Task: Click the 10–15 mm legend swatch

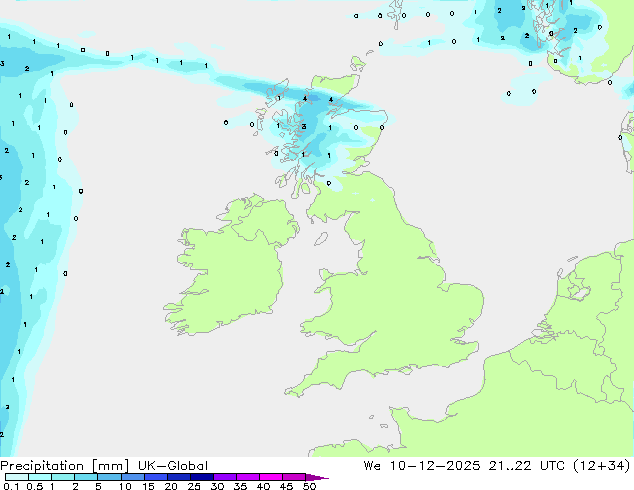Action: [x=132, y=477]
